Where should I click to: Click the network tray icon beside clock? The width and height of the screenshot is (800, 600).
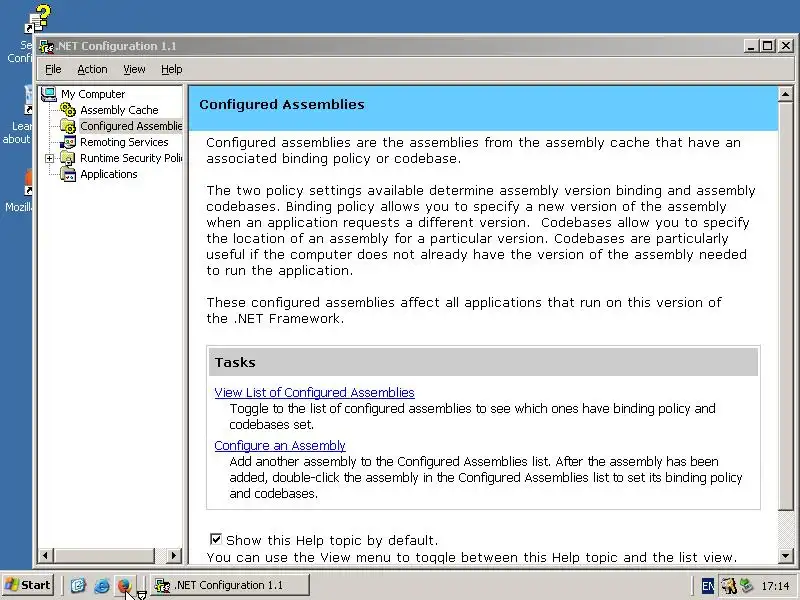[x=747, y=585]
